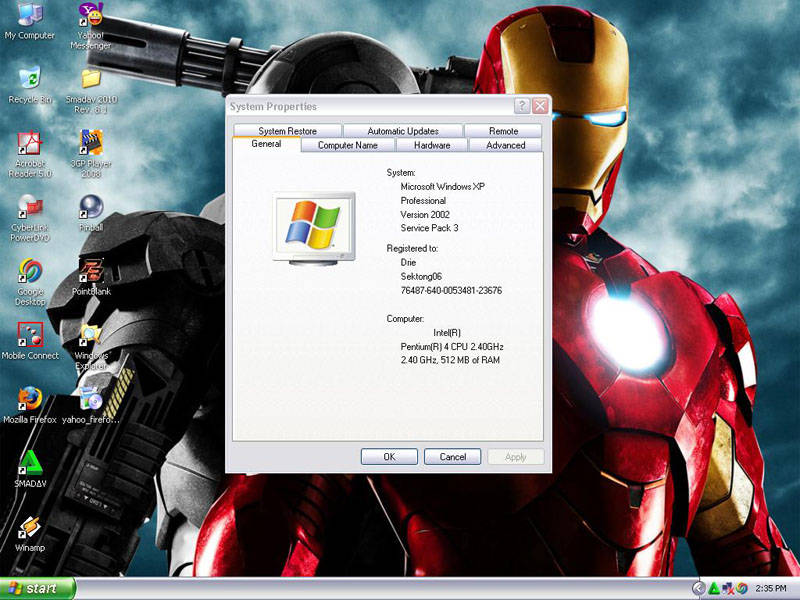The image size is (800, 600).
Task: Click the "Intel(R)" text
Action: tap(447, 333)
